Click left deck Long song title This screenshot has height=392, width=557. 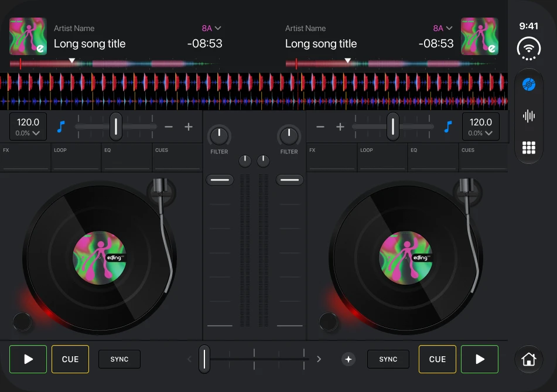90,44
